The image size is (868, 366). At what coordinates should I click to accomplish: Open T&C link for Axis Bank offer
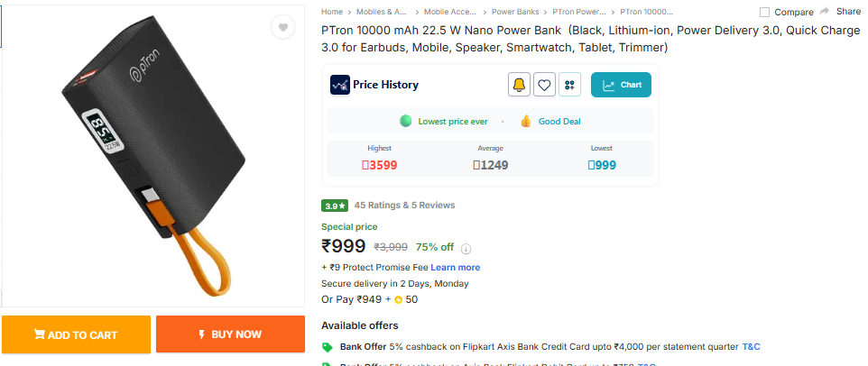coord(751,347)
